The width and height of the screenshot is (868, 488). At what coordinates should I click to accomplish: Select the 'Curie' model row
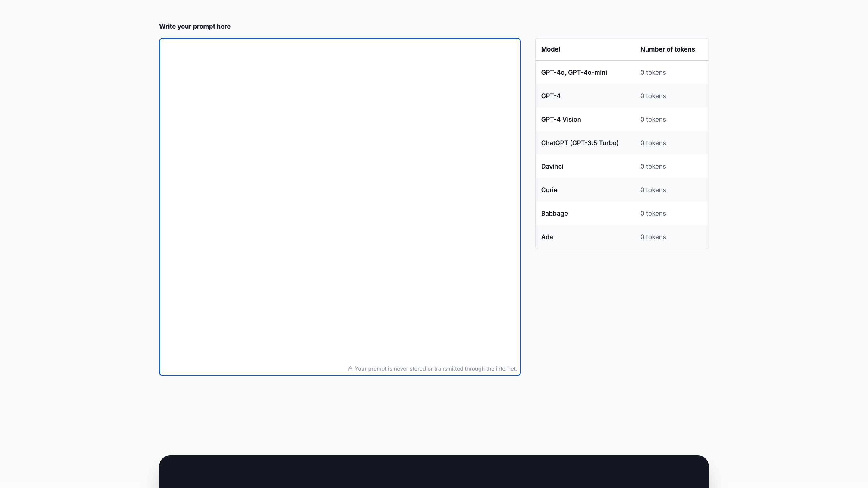549,190
